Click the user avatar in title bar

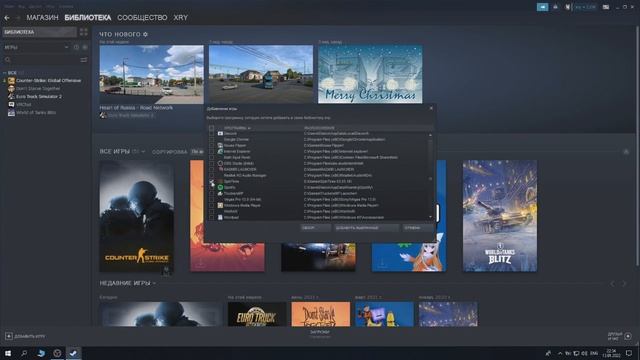(x=568, y=7)
